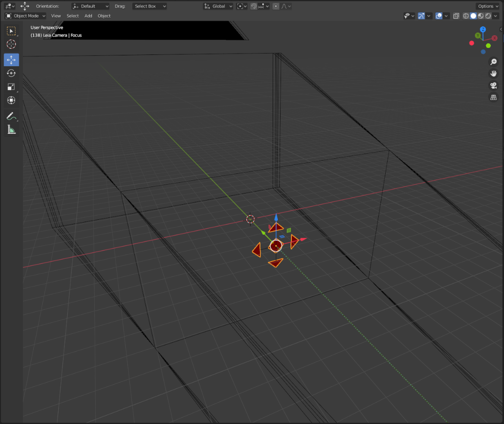This screenshot has height=424, width=504.
Task: Toggle perspective/orthographic grid icon
Action: (x=493, y=98)
